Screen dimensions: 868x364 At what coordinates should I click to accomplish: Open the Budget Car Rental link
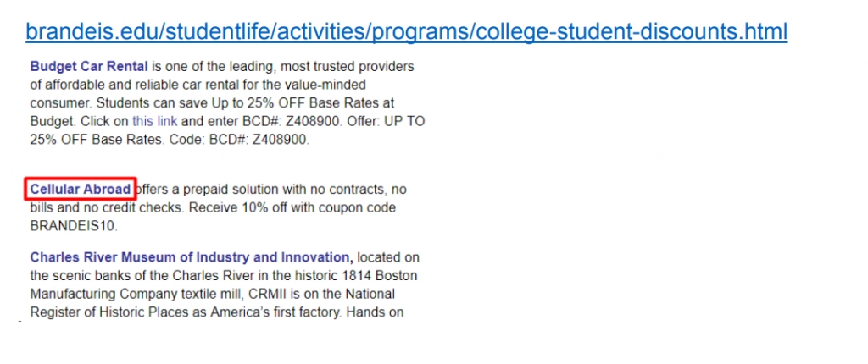pyautogui.click(x=89, y=67)
